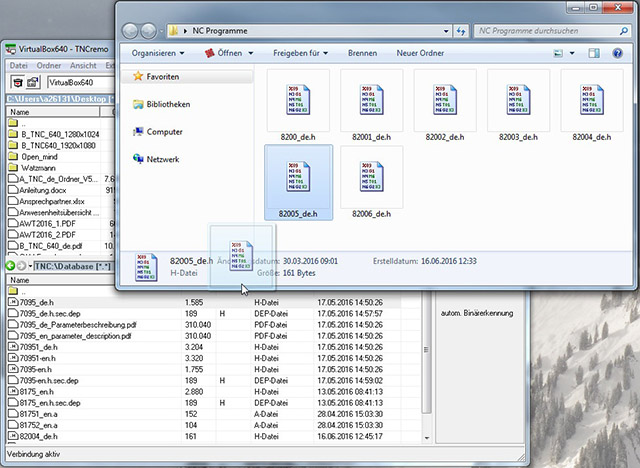Select Favoriten in the navigation pane

tap(162, 76)
